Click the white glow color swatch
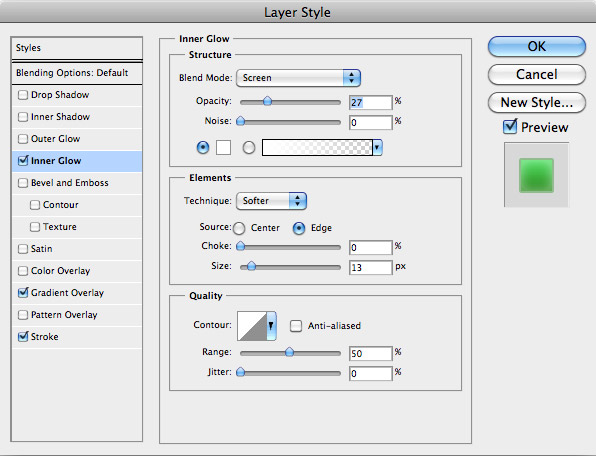The height and width of the screenshot is (456, 596). 224,147
